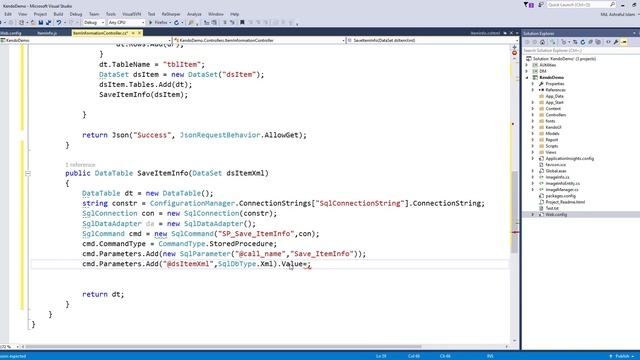Click the Save All icon in the toolbar
This screenshot has height=360, width=640.
tap(49, 23)
